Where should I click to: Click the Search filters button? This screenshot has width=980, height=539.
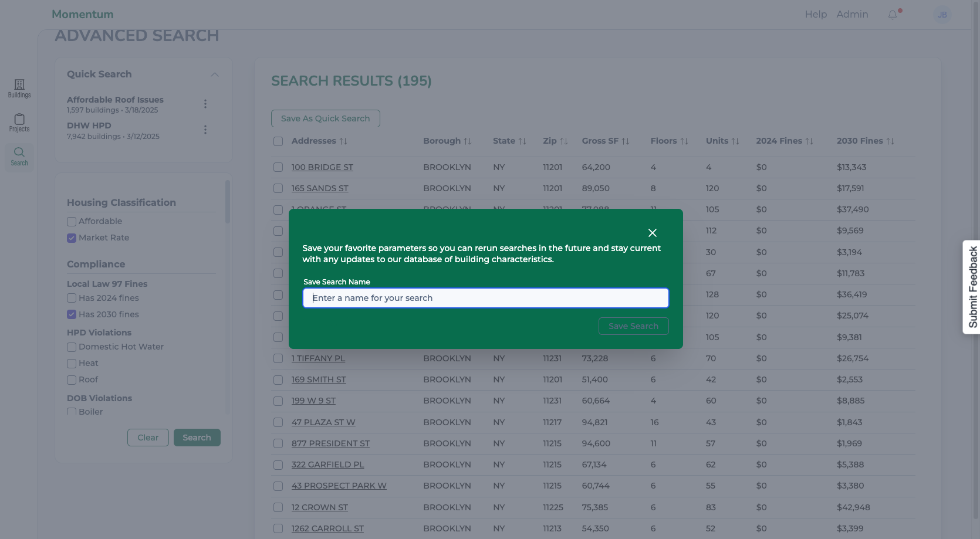pos(197,438)
